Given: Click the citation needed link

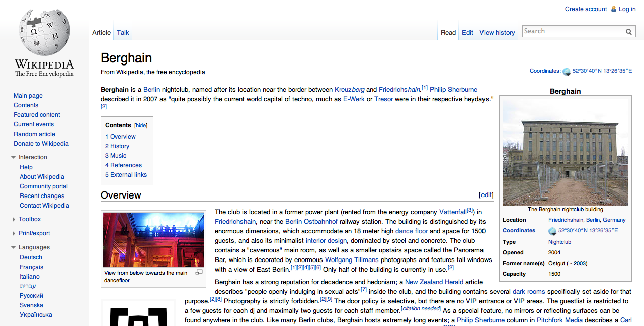Looking at the screenshot, I should coord(421,308).
